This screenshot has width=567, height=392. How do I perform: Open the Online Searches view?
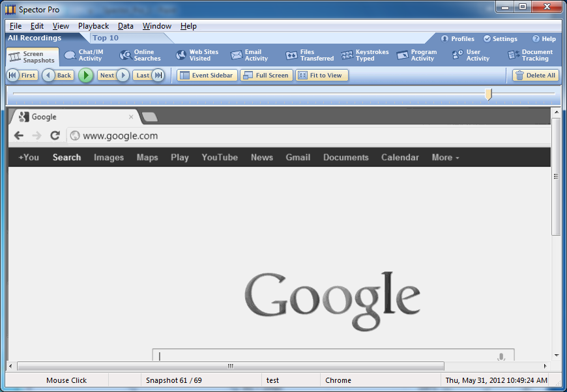140,55
